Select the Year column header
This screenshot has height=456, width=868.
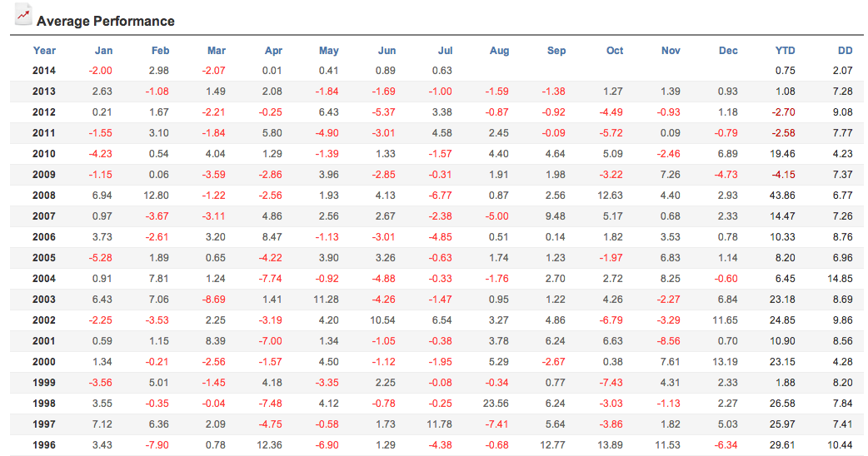click(x=44, y=50)
